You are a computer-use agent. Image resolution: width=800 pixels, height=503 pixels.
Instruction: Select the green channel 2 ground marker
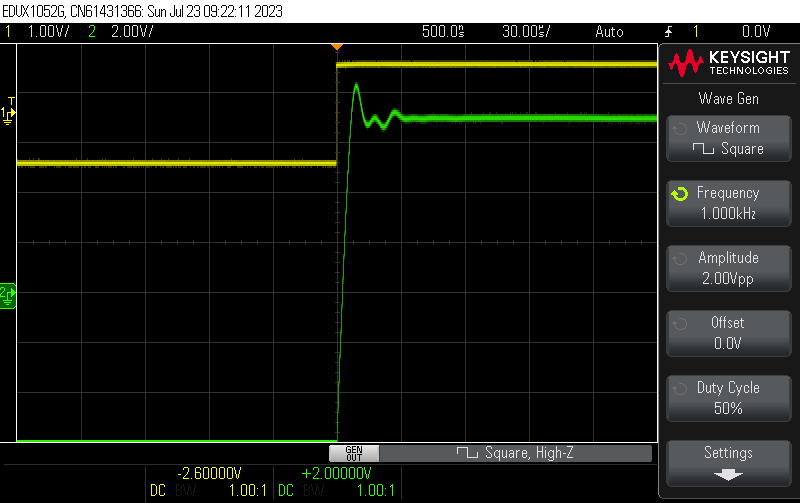coord(7,294)
